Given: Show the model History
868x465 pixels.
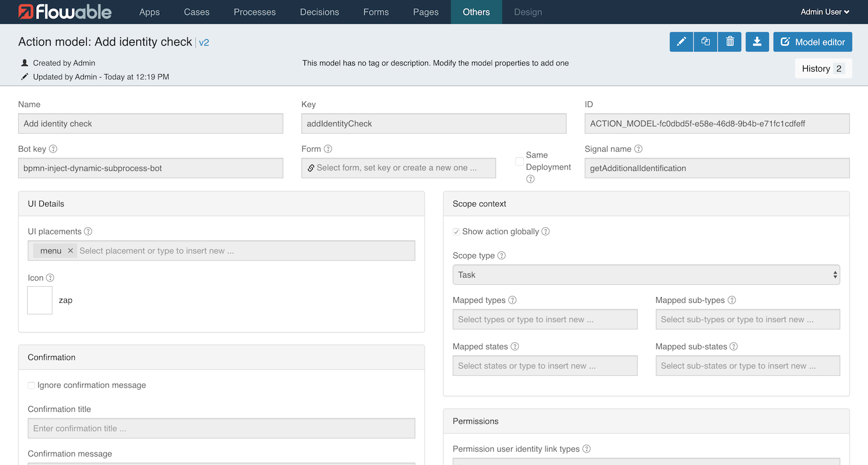Looking at the screenshot, I should click(x=823, y=69).
